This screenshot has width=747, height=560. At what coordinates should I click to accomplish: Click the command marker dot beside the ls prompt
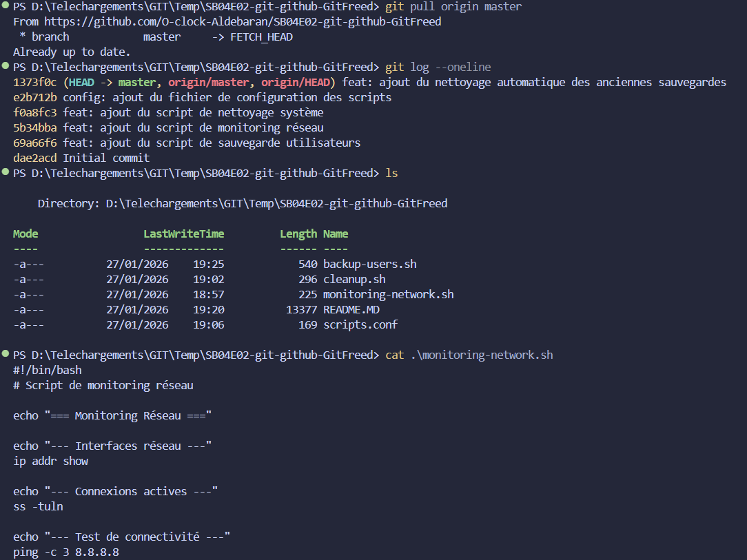[6, 173]
